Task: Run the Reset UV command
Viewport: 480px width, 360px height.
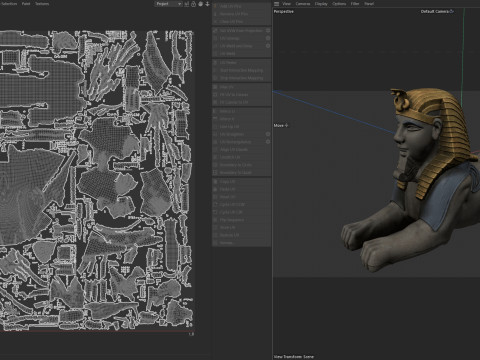Action: coord(242,197)
